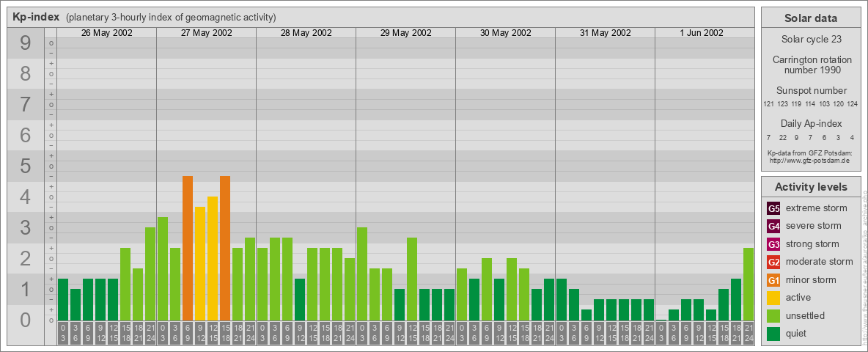Select the 30 May 2002 date header
868x352 pixels.
coord(505,33)
